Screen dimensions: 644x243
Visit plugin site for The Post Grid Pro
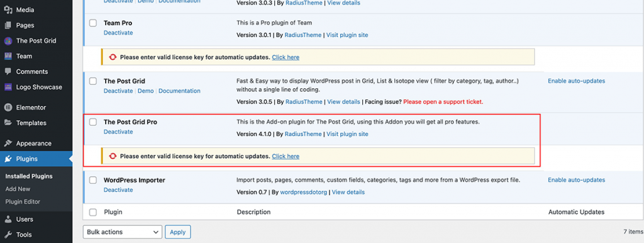click(347, 134)
